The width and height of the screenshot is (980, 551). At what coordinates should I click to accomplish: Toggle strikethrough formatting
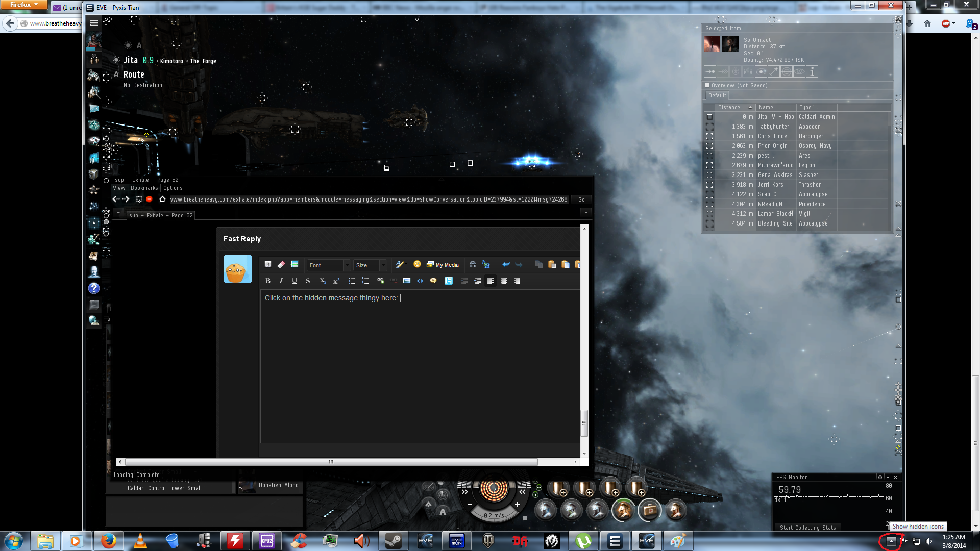(308, 281)
